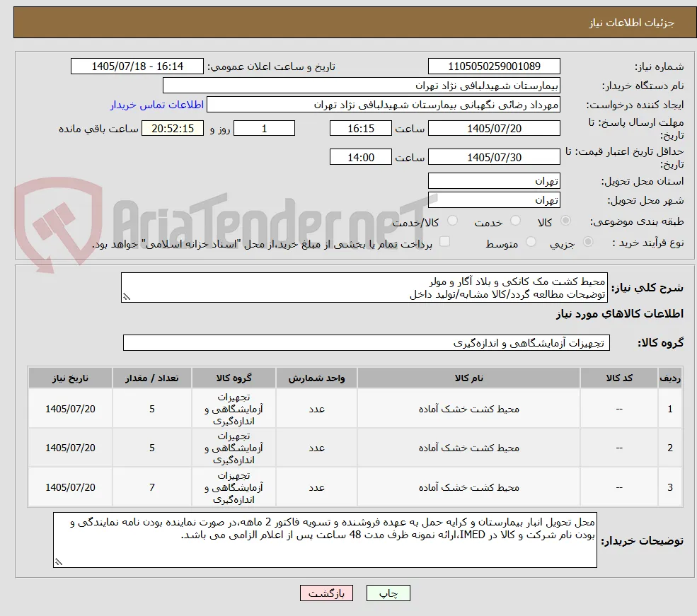Click the اطلاعات کالاهای مورد نیاز heading

[x=619, y=313]
